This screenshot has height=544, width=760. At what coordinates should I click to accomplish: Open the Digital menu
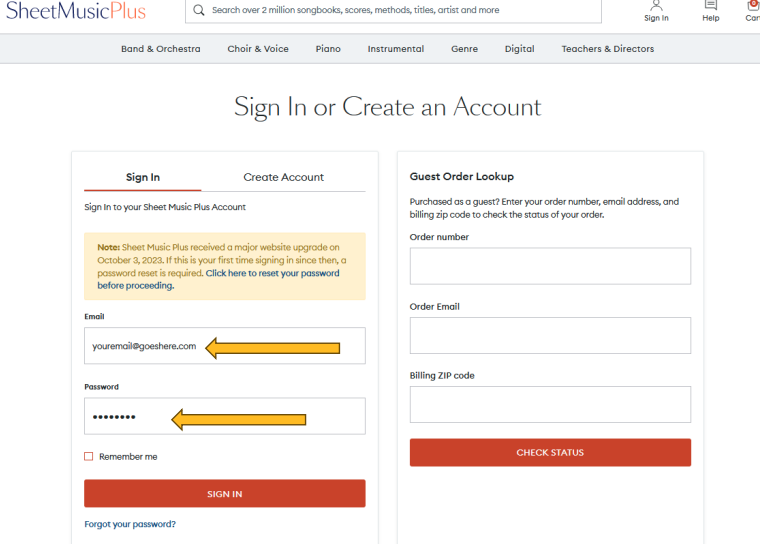[519, 49]
